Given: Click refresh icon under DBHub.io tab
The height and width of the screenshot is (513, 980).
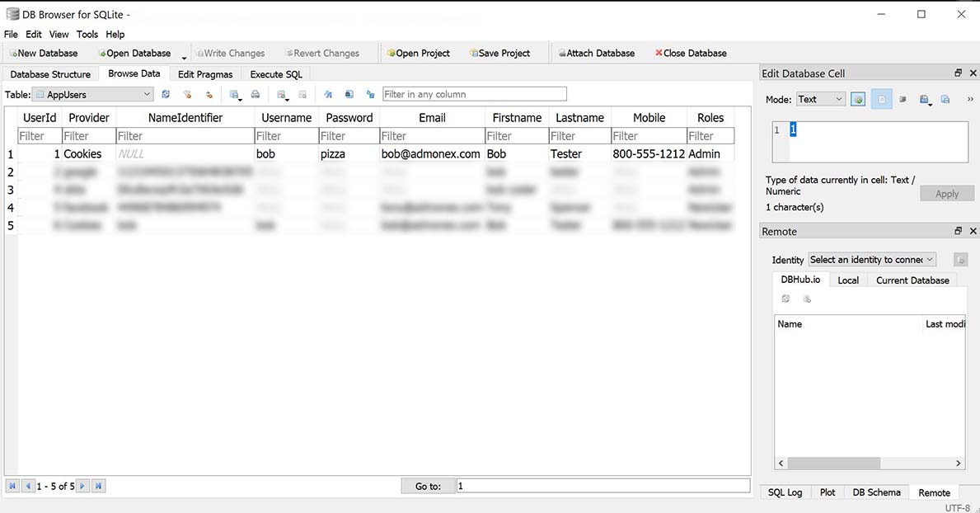Looking at the screenshot, I should pos(785,299).
